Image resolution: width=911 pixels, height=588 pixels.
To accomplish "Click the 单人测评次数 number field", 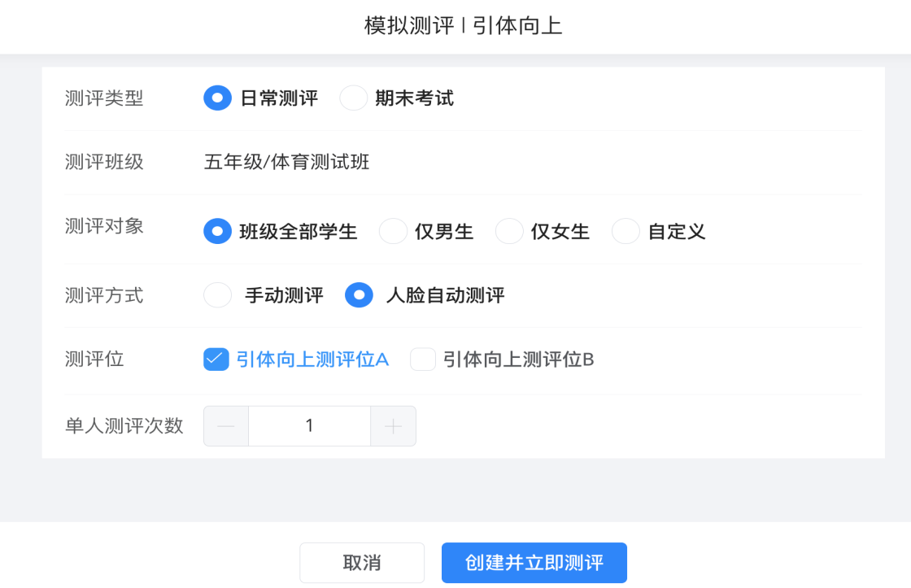I will click(310, 426).
